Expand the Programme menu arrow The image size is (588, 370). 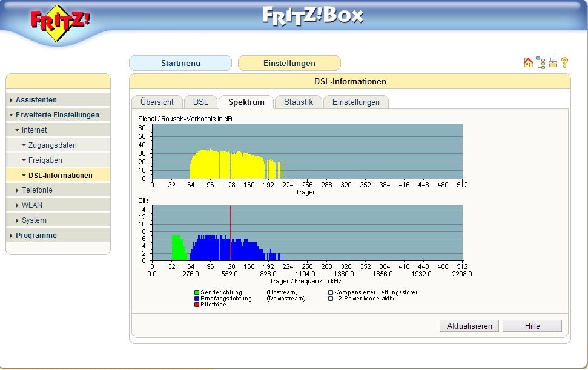point(12,236)
